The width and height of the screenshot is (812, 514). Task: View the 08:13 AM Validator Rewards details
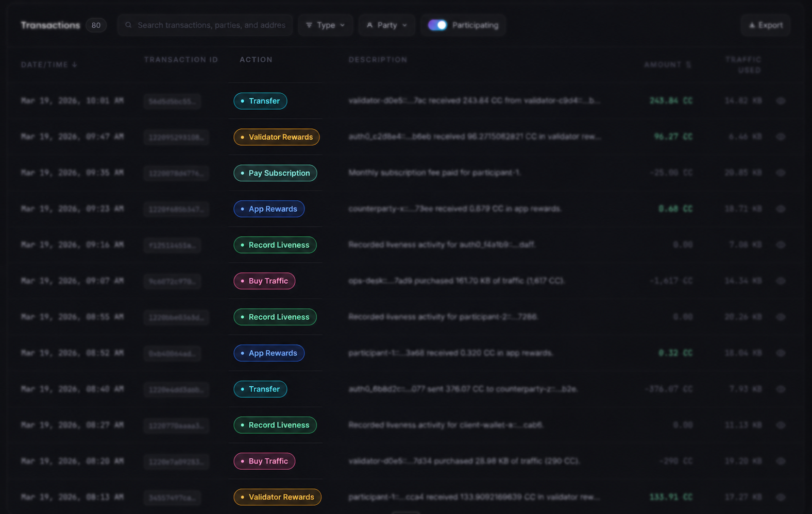click(x=781, y=498)
